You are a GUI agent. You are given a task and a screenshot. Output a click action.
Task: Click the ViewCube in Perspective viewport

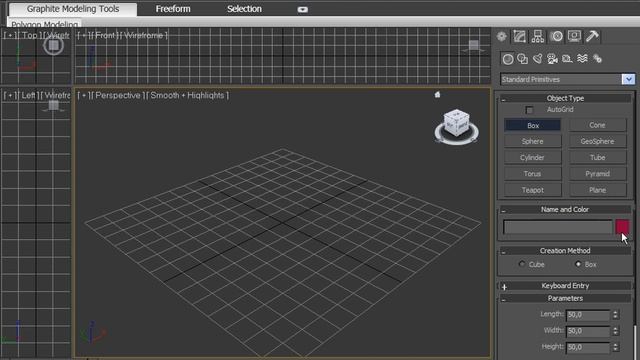pyautogui.click(x=456, y=122)
